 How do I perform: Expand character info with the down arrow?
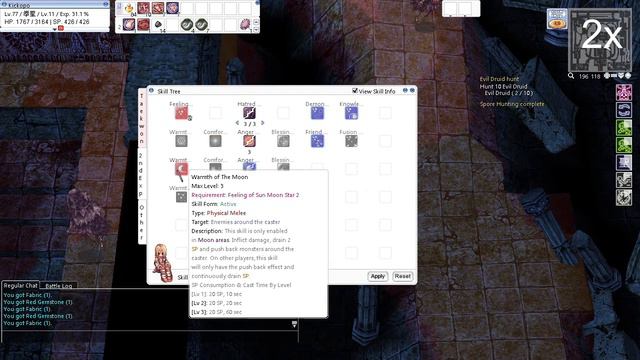pyautogui.click(x=54, y=29)
